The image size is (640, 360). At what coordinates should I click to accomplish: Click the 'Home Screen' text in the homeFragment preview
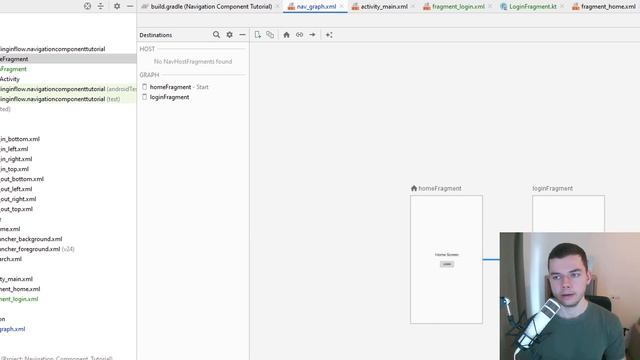[447, 254]
